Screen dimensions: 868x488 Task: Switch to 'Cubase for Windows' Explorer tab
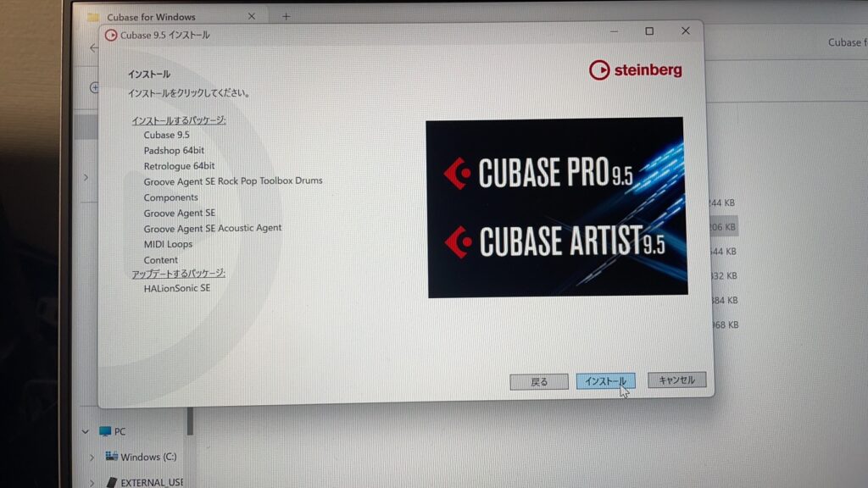pos(151,17)
